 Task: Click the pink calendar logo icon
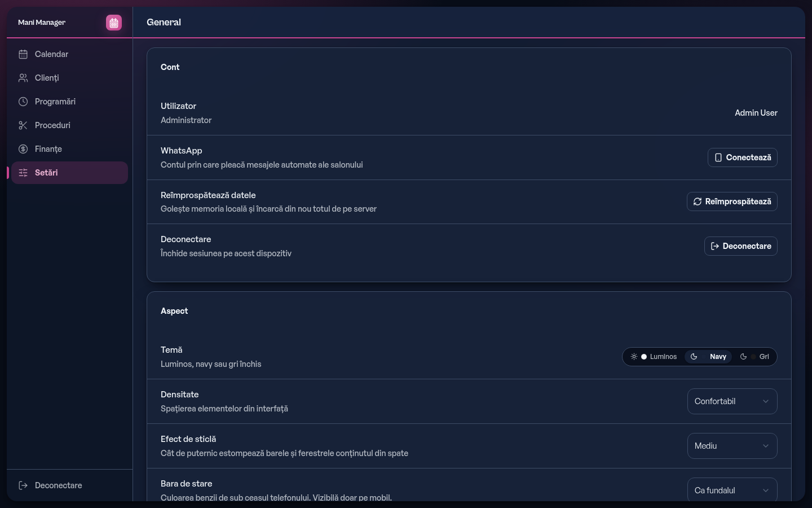click(x=114, y=23)
